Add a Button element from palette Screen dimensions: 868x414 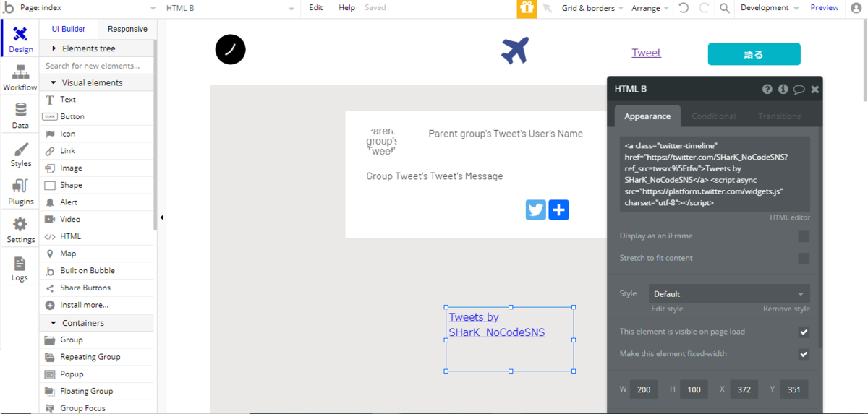click(x=97, y=116)
